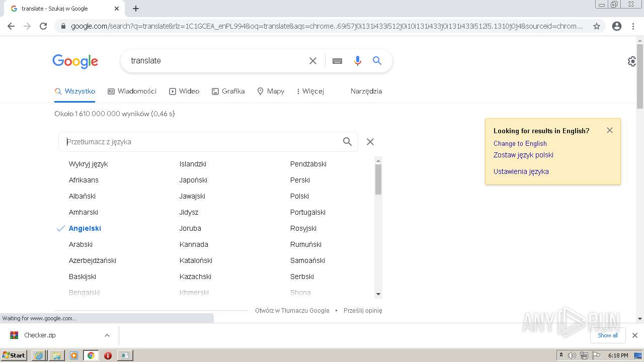Select Wykryj język option
This screenshot has height=362, width=644.
pos(89,164)
